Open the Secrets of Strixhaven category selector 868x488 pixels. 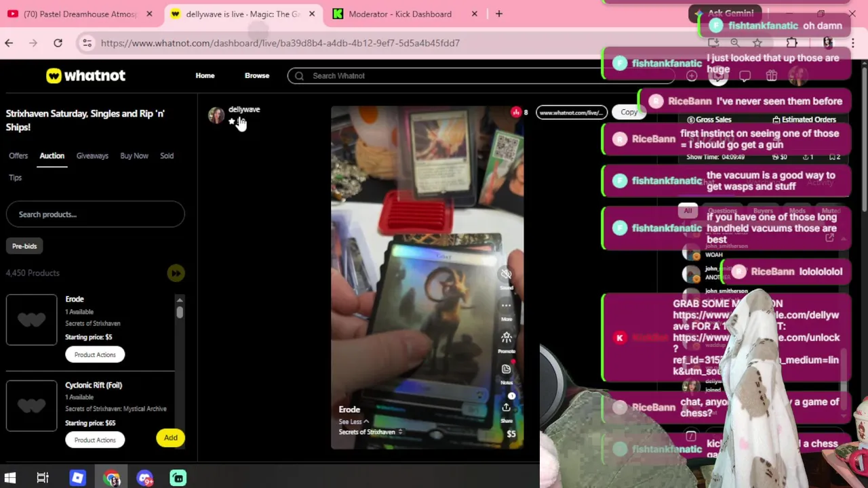pyautogui.click(x=371, y=432)
